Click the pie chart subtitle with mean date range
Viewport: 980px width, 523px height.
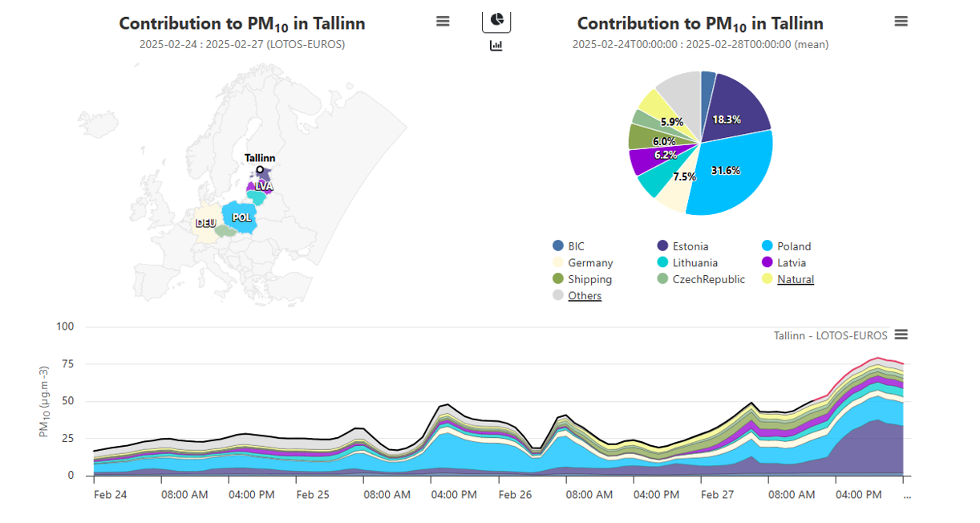click(700, 44)
